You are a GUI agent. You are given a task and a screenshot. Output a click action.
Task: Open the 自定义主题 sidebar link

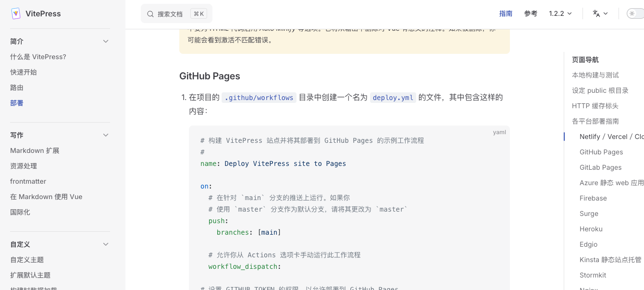click(27, 260)
